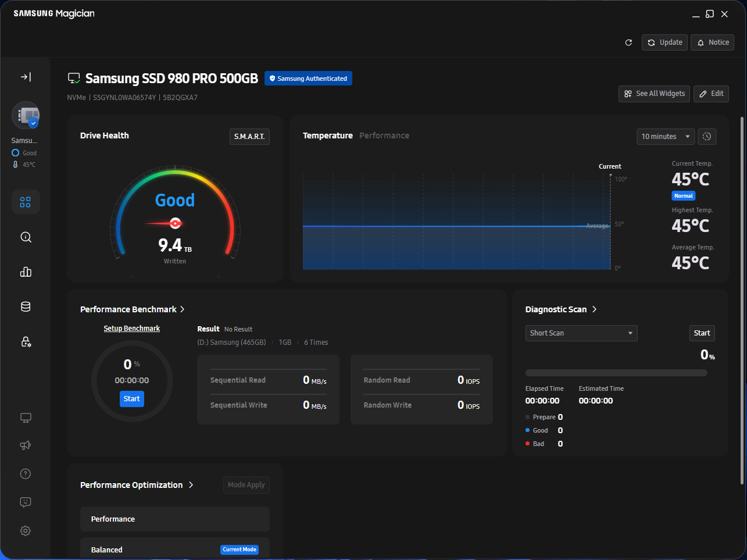747x560 pixels.
Task: Expand Diagnostic Scan via chevron
Action: coord(594,309)
